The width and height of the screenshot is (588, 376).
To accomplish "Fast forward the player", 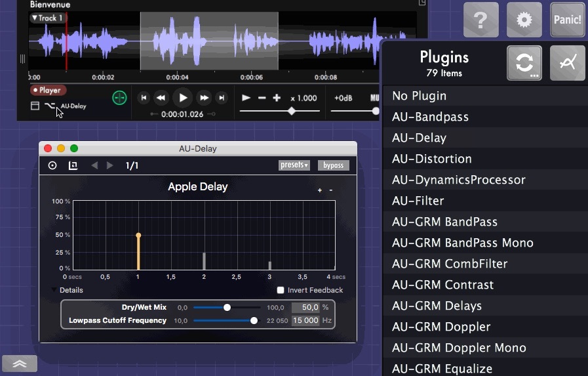I will [x=204, y=98].
